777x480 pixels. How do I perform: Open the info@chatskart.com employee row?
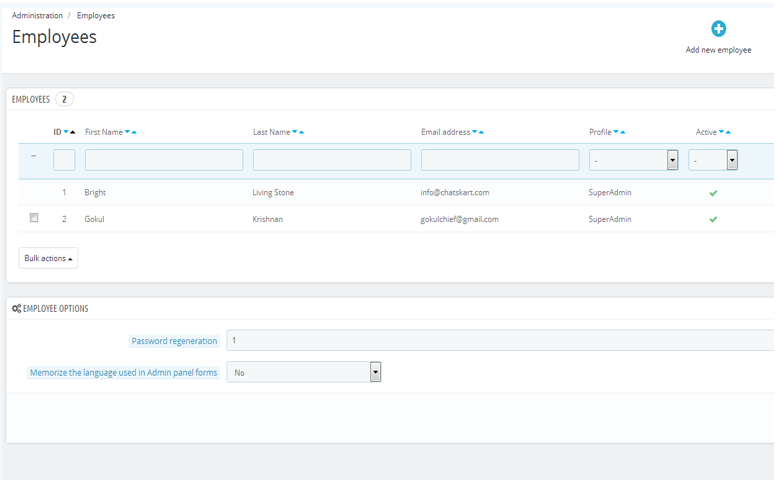pyautogui.click(x=396, y=193)
